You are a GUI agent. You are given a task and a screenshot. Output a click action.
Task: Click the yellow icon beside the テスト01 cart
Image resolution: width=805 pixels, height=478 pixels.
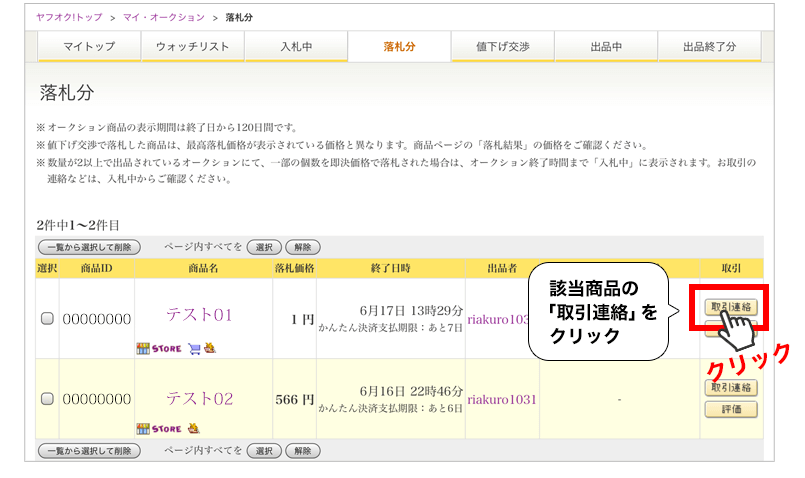[x=210, y=348]
